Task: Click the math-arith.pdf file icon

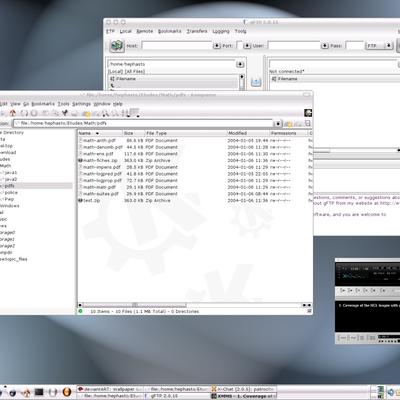Action: pos(80,140)
